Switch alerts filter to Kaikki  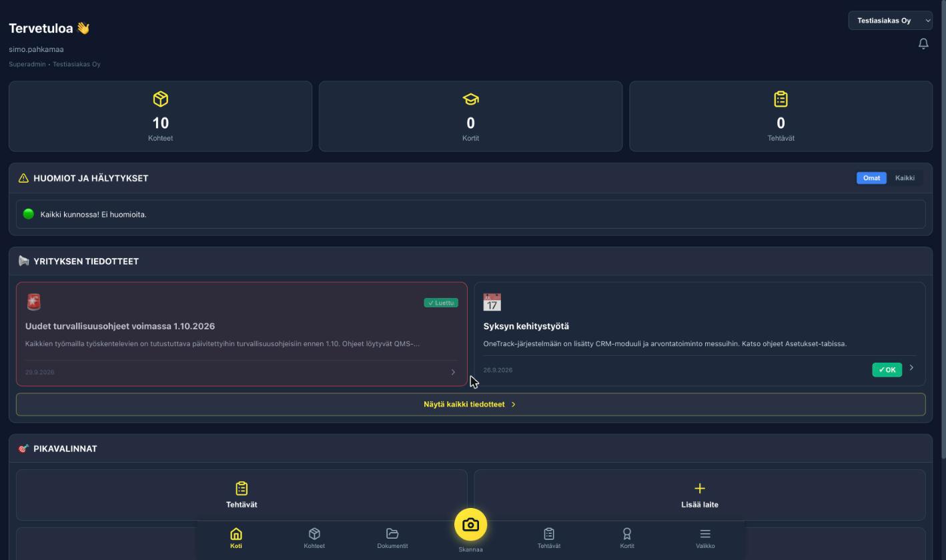click(x=905, y=178)
